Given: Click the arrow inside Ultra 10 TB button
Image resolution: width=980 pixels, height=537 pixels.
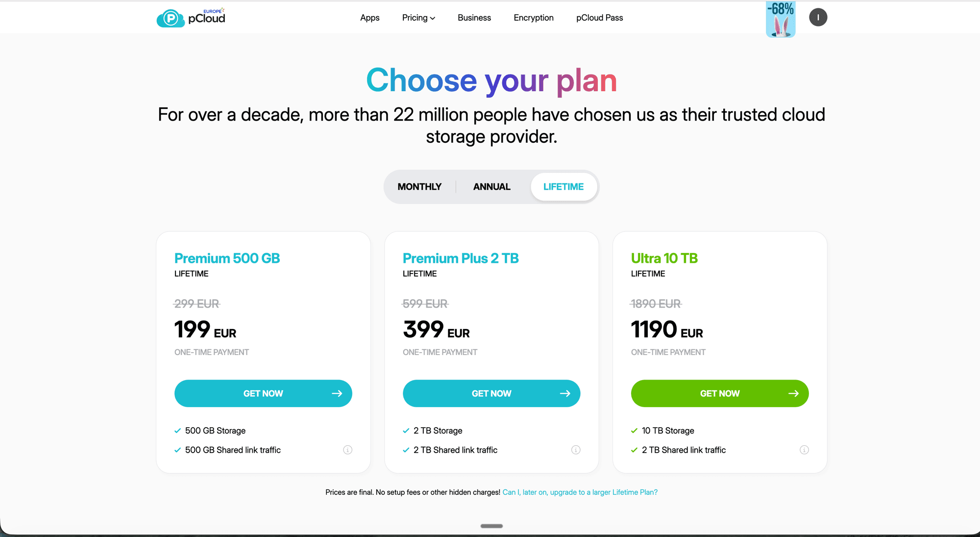Looking at the screenshot, I should (x=793, y=393).
